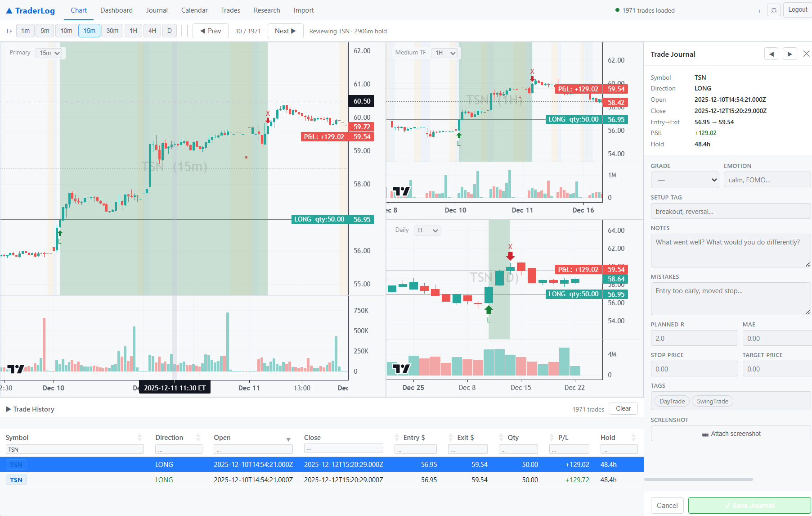Open the Research tab

pos(267,10)
